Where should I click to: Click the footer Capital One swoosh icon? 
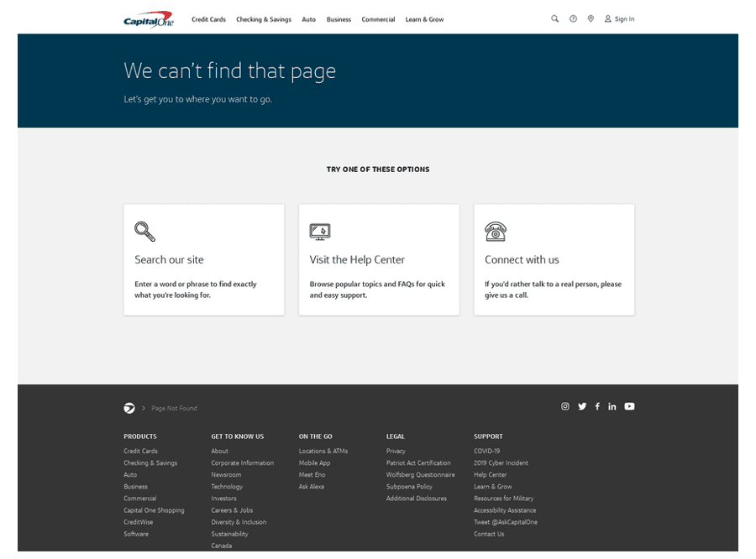[129, 408]
